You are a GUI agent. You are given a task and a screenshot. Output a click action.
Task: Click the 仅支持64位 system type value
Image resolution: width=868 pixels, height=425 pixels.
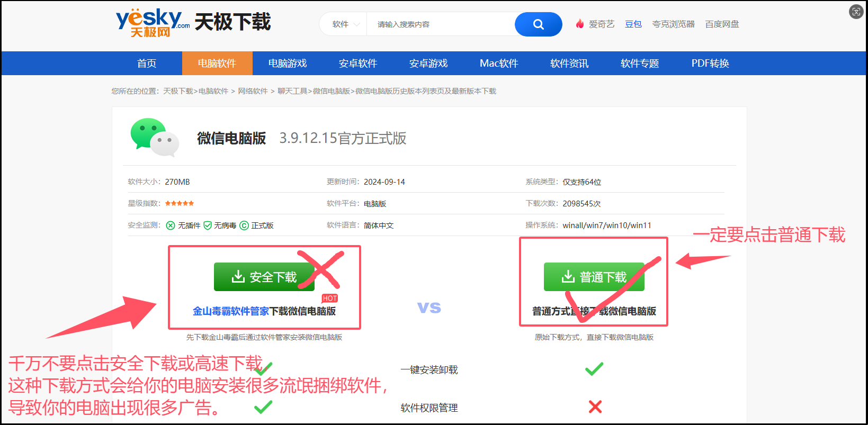(582, 182)
